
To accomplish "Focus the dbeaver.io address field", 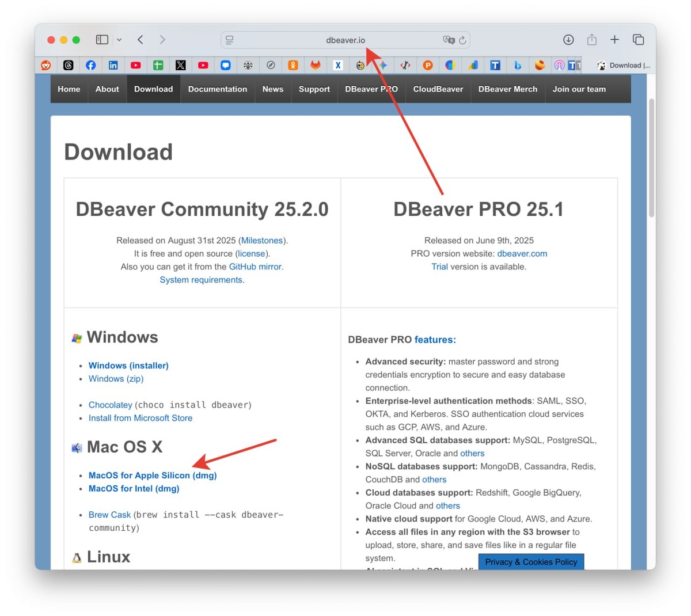I will click(345, 40).
